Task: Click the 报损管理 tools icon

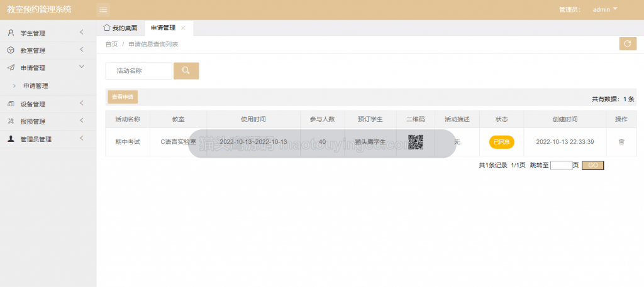Action: [x=11, y=121]
